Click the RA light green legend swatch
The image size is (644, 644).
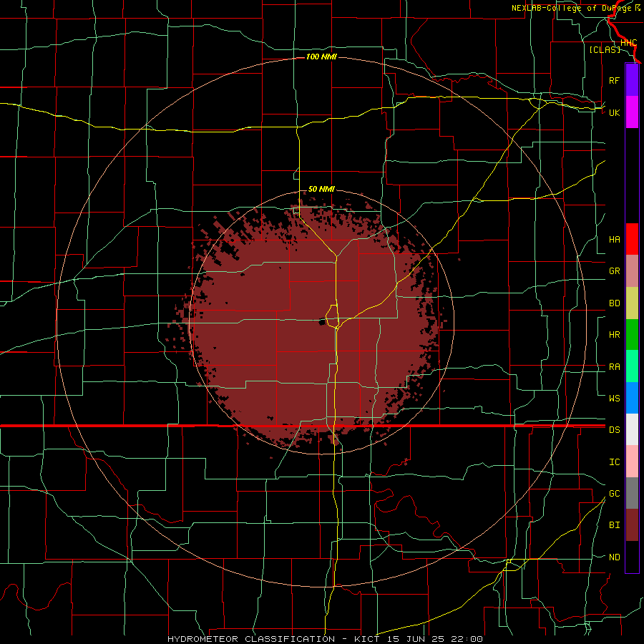(x=632, y=366)
